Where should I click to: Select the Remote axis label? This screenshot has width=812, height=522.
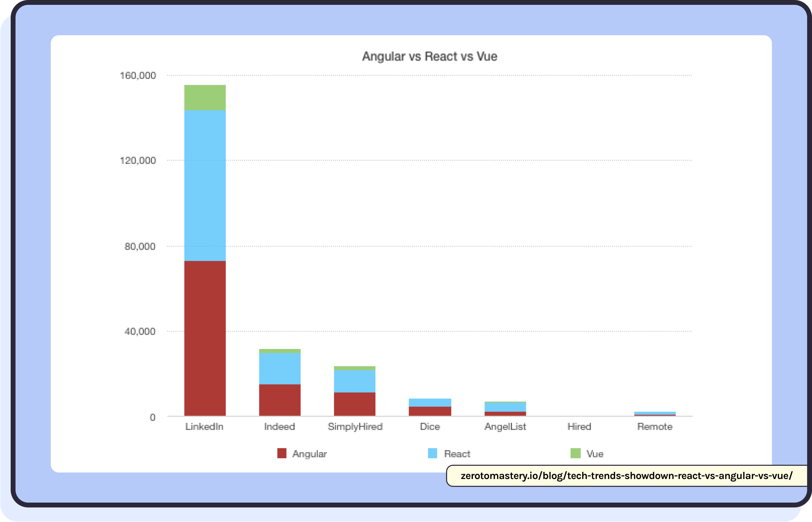(655, 426)
